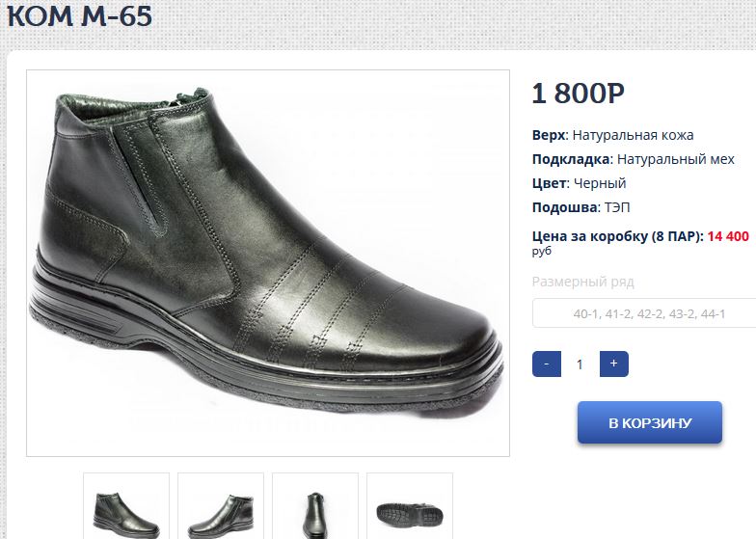Image resolution: width=756 pixels, height=539 pixels.
Task: Open the main boot product image
Action: (267, 262)
